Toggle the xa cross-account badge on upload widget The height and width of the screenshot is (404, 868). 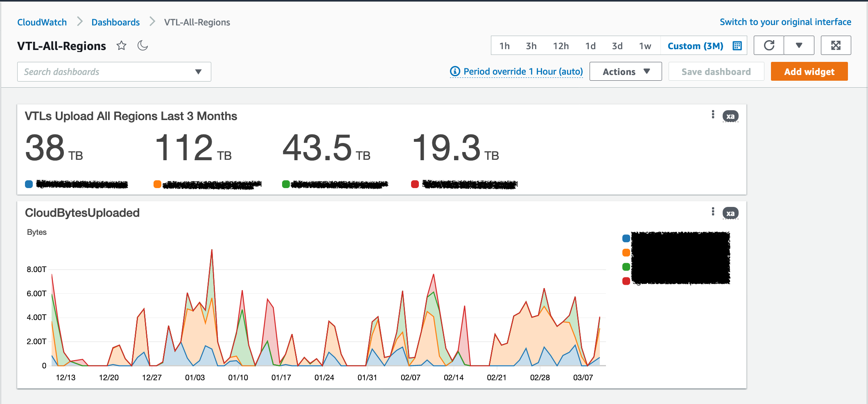coord(730,116)
